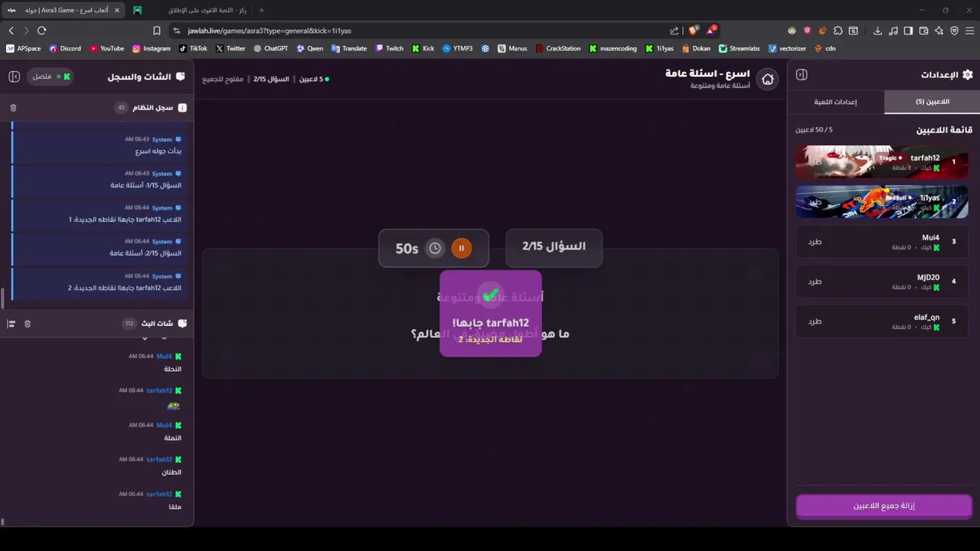The height and width of the screenshot is (551, 980).
Task: Open APSpace bookmark
Action: click(x=24, y=48)
